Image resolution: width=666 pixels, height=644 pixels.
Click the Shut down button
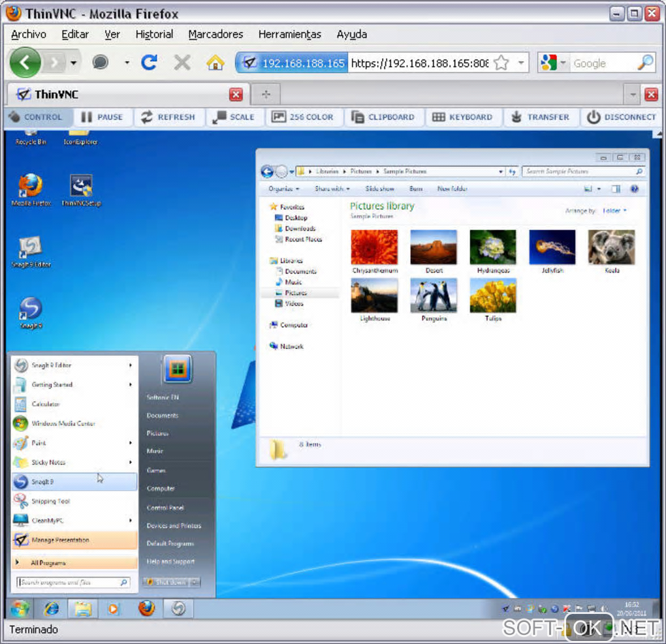pos(166,582)
